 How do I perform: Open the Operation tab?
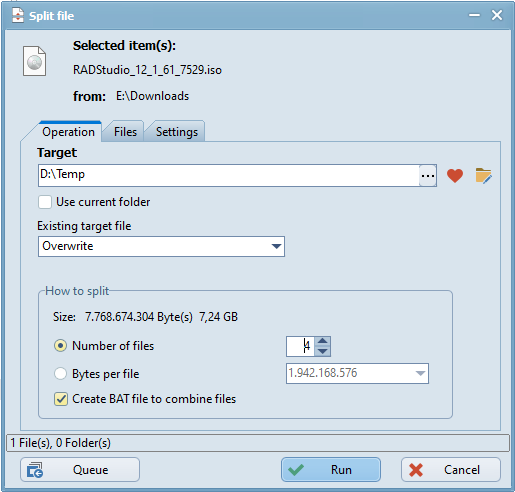click(68, 132)
